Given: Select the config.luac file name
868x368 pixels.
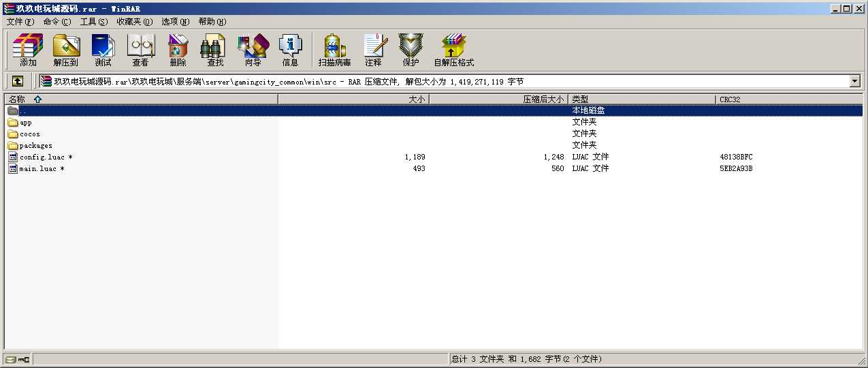Looking at the screenshot, I should 46,157.
